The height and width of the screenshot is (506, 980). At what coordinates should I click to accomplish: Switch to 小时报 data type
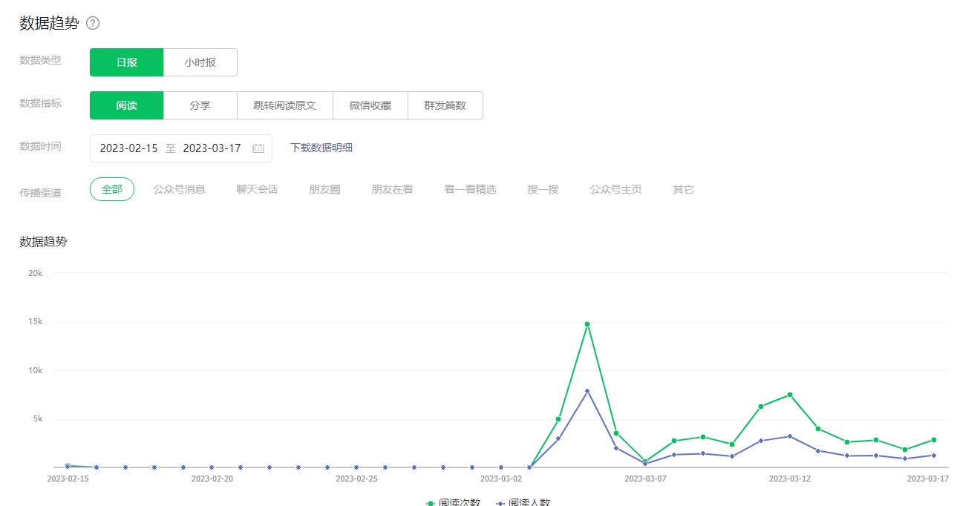pyautogui.click(x=200, y=62)
